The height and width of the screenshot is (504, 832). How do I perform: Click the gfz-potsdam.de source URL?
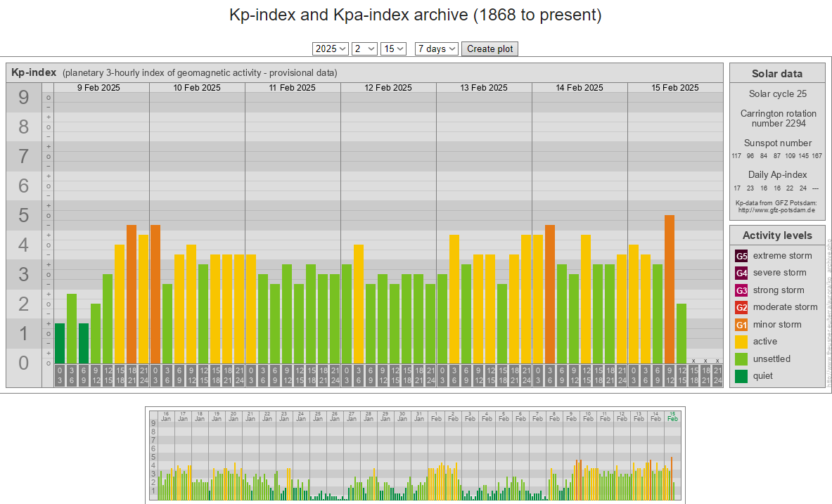[776, 210]
